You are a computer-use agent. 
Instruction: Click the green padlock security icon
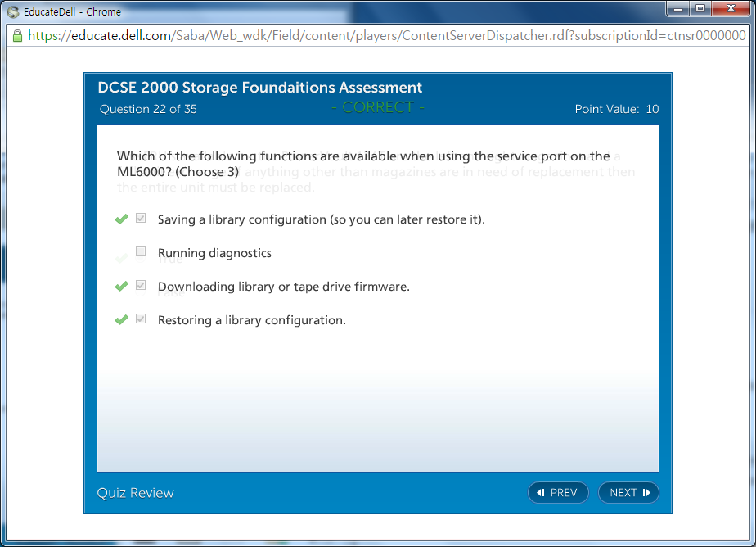(x=17, y=36)
